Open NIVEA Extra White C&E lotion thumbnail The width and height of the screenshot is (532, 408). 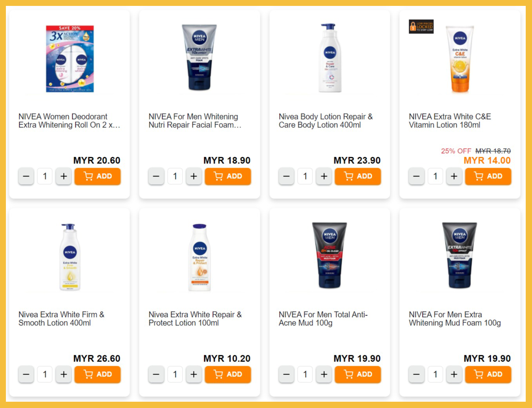click(x=460, y=59)
